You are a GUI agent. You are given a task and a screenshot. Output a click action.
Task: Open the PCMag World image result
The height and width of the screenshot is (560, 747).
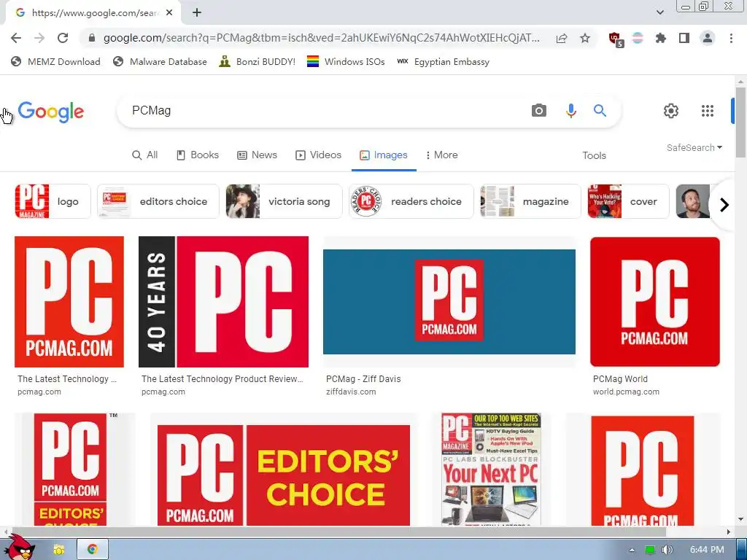click(654, 302)
